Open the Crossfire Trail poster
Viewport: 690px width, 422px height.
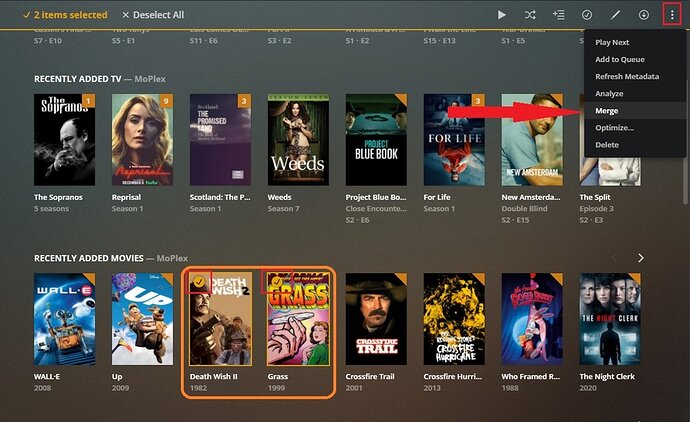point(376,319)
